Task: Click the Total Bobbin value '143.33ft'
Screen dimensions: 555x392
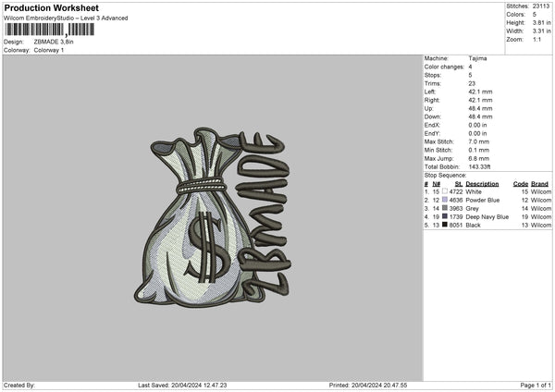Action: [479, 166]
